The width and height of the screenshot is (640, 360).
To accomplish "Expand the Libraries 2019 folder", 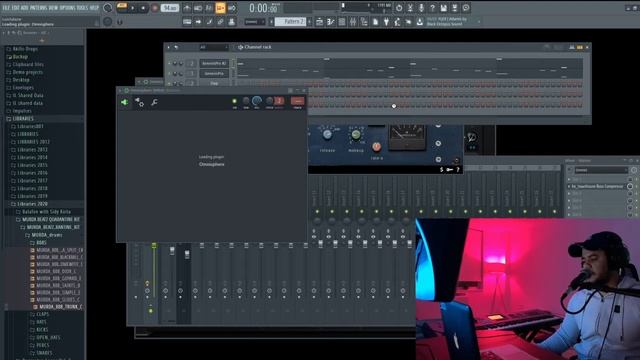I will (x=32, y=196).
